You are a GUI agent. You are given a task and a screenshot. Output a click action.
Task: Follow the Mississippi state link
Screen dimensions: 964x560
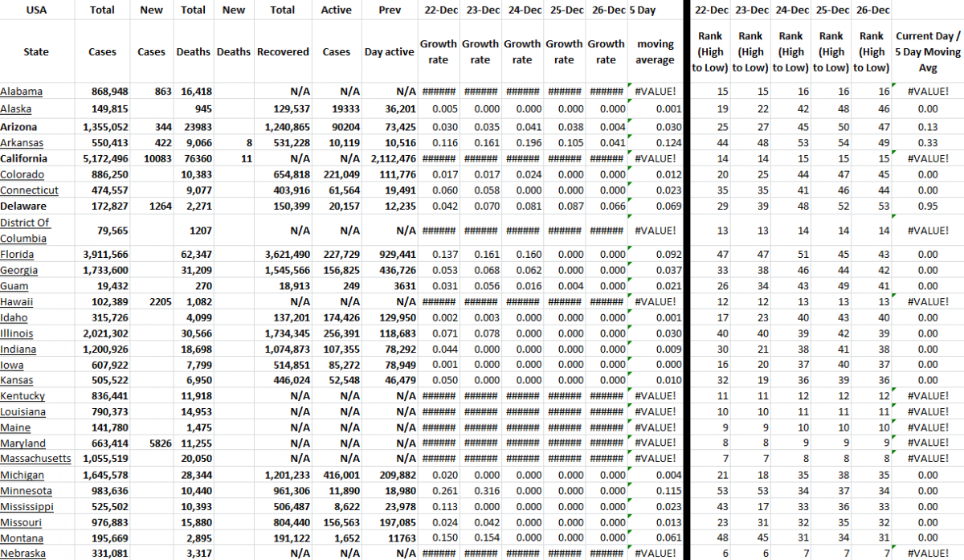pyautogui.click(x=27, y=506)
